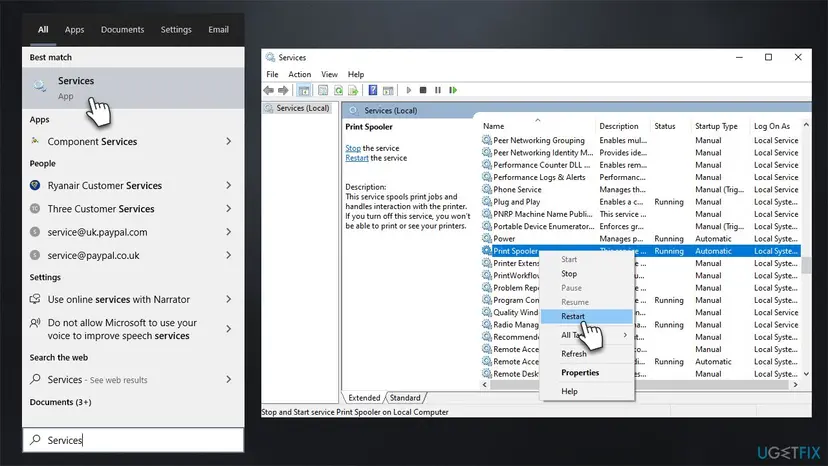Switch to the Documents search tab
The height and width of the screenshot is (466, 828).
[123, 30]
